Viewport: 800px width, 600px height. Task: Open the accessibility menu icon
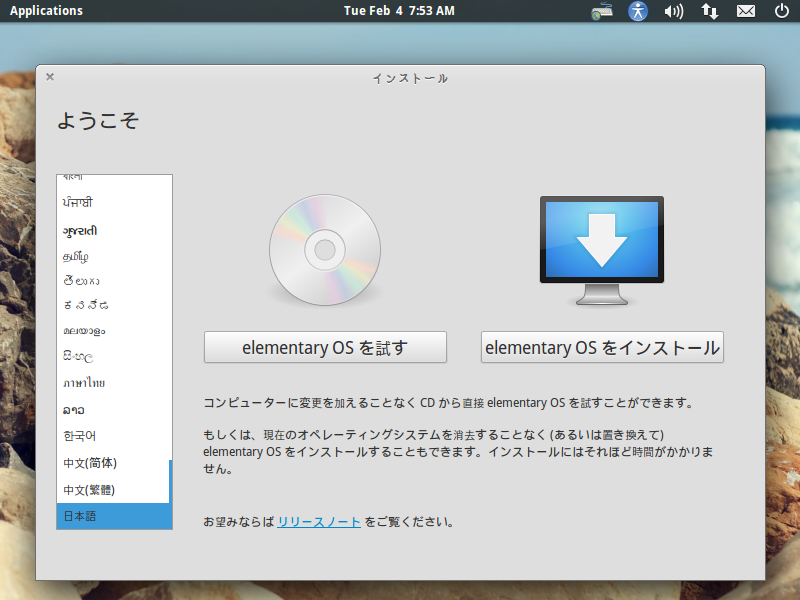[638, 11]
